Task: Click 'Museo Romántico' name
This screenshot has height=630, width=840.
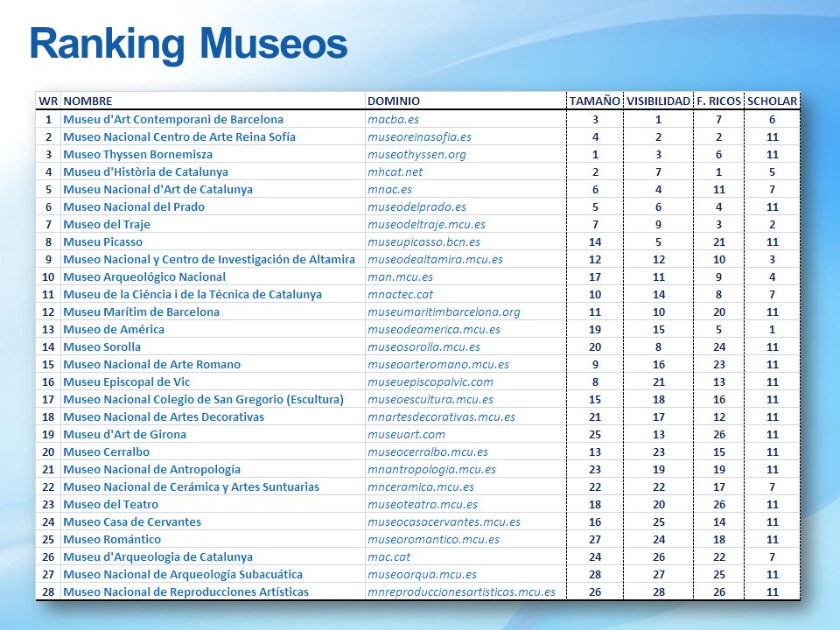Action: coord(112,540)
